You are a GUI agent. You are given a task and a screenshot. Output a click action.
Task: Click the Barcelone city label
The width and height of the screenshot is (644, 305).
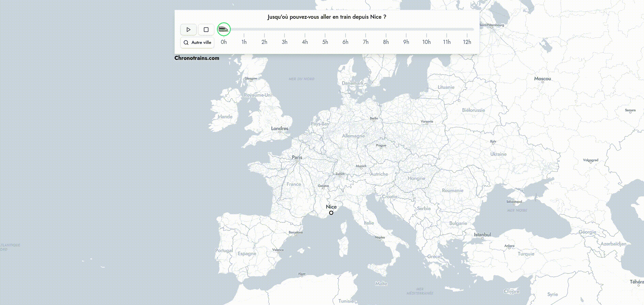[x=295, y=232]
